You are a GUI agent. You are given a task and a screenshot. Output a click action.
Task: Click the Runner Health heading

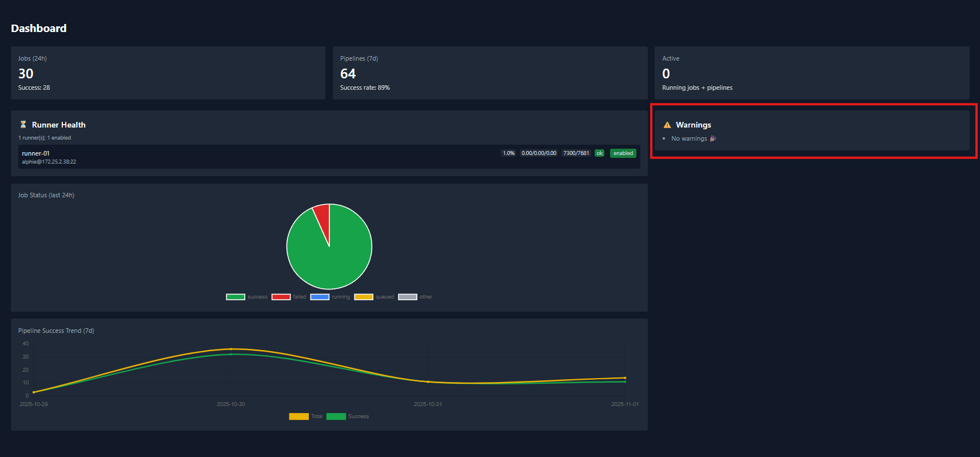pyautogui.click(x=59, y=125)
